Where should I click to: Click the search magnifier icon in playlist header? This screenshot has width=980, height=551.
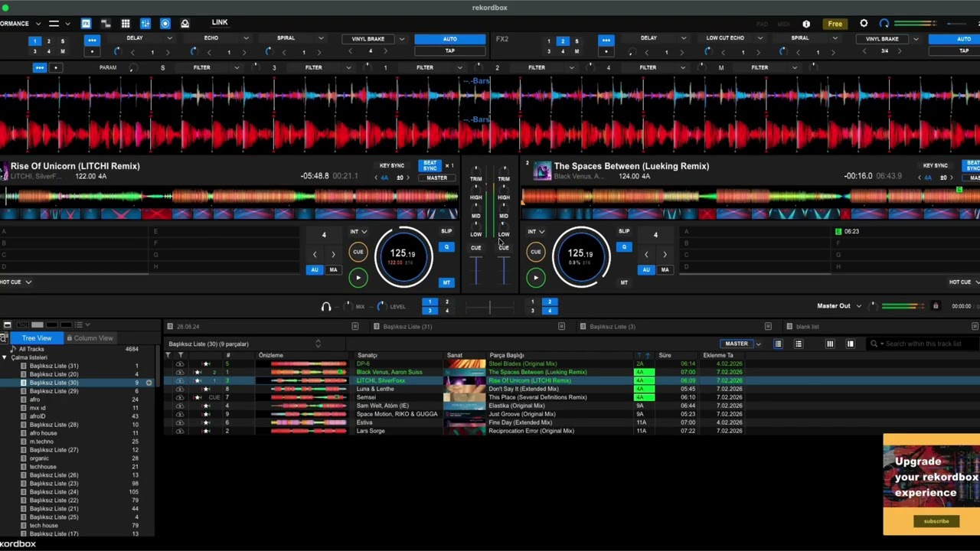coord(874,344)
